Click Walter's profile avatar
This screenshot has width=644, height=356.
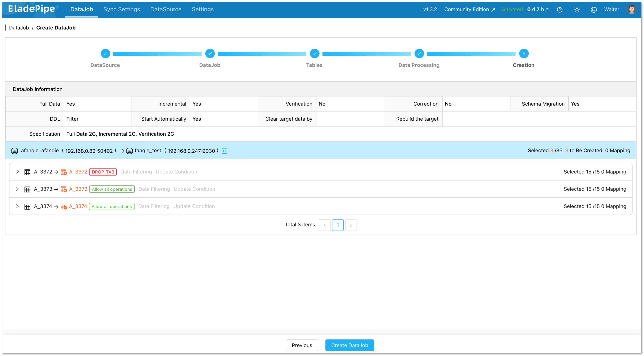pyautogui.click(x=632, y=9)
